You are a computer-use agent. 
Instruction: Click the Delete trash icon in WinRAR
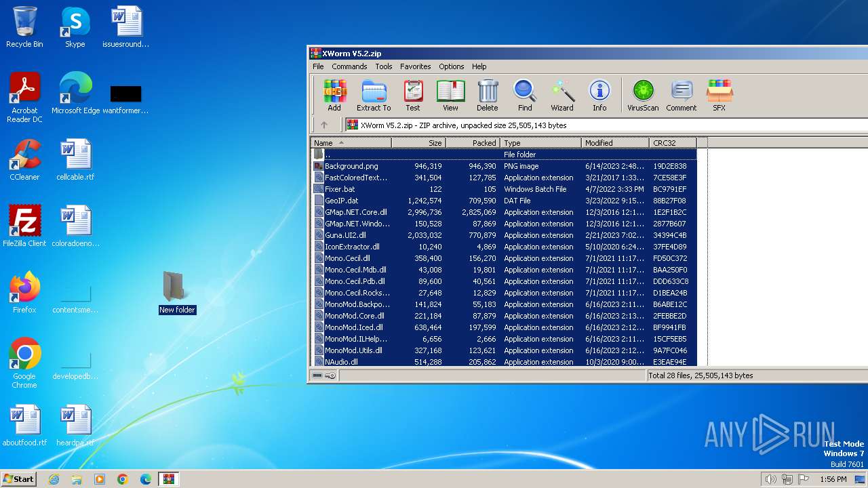click(x=487, y=95)
